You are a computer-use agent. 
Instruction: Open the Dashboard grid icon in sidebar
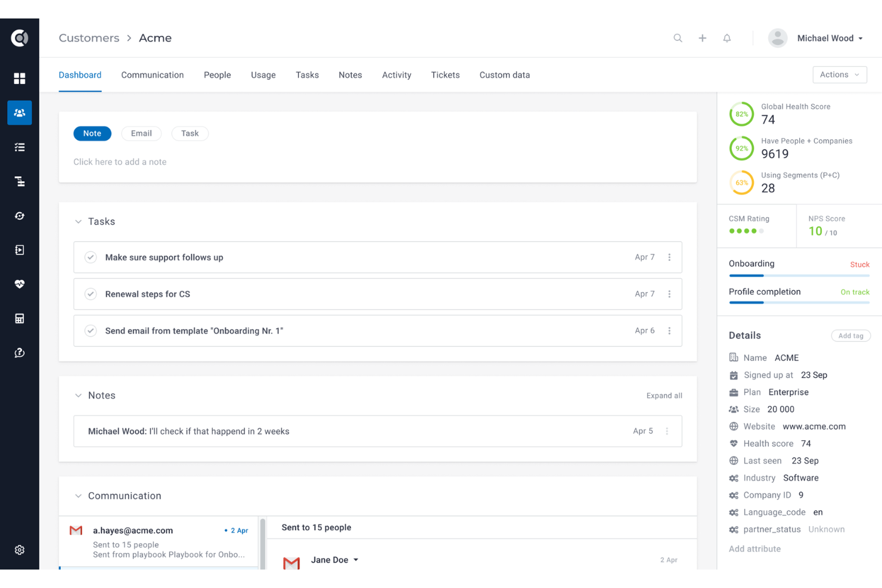[20, 78]
